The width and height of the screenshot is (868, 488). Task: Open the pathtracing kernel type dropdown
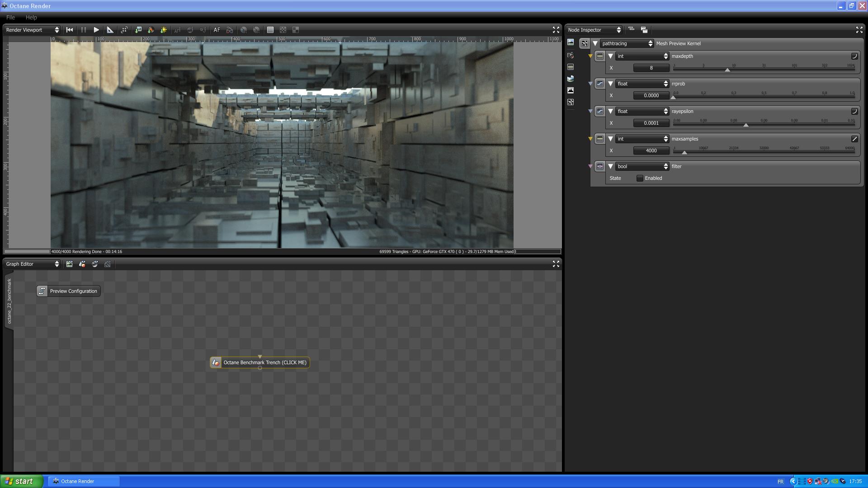click(627, 43)
